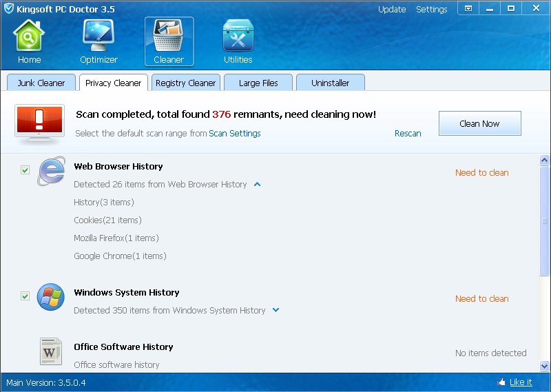Click the Office Software History heading
This screenshot has width=551, height=392.
(123, 347)
